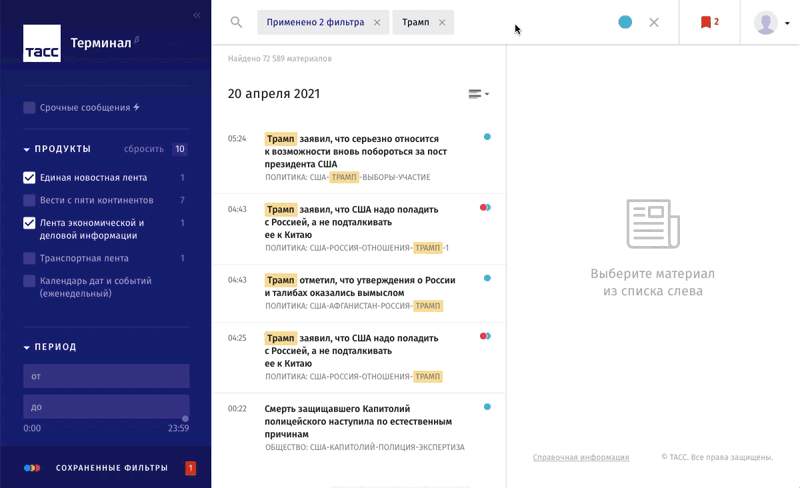Open 'Сохраненные фильтры' panel
800x488 pixels.
pyautogui.click(x=112, y=468)
